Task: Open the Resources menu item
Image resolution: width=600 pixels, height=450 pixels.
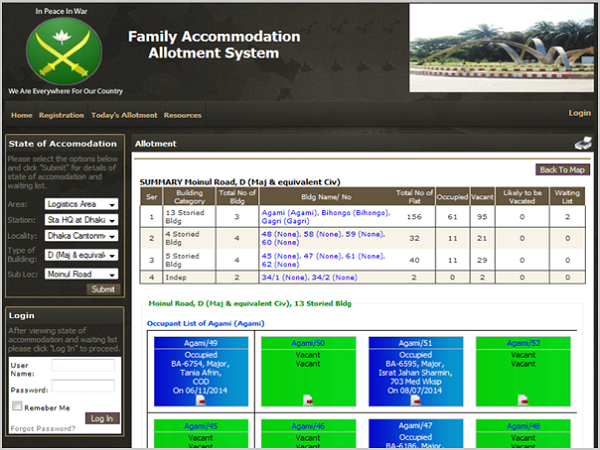Action: point(183,115)
